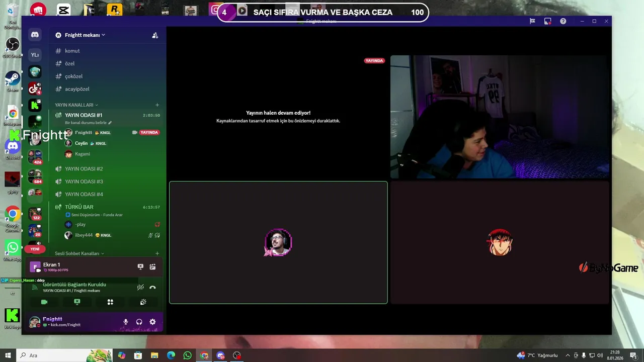Open the invite people icon beside server name
Viewport: 644px width, 362px height.
coord(155,35)
